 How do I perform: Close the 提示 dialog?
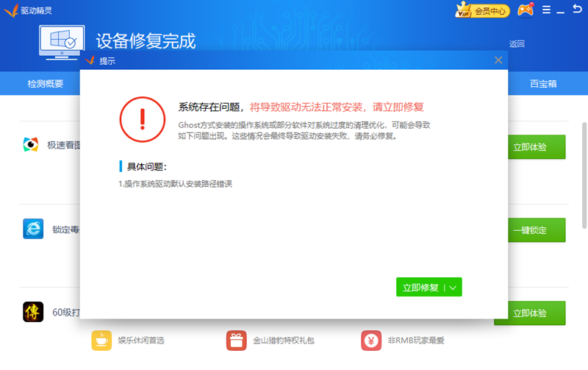(x=498, y=60)
